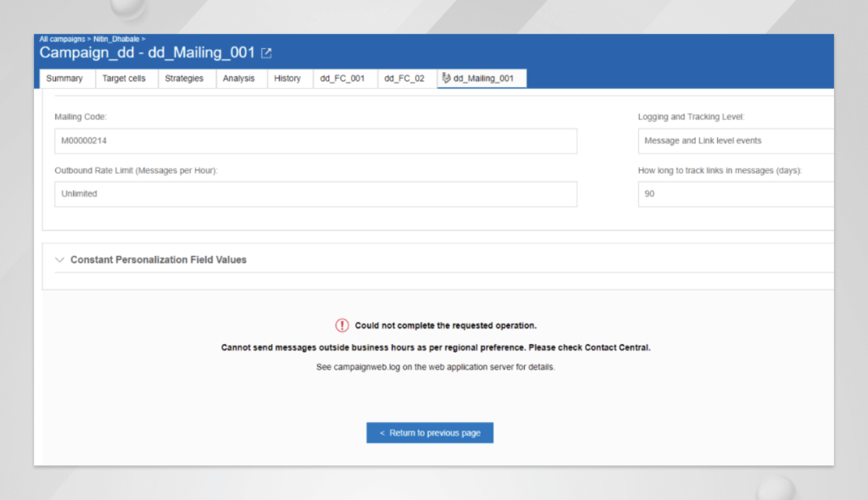Click Return to previous page button
The image size is (868, 500).
tap(429, 432)
